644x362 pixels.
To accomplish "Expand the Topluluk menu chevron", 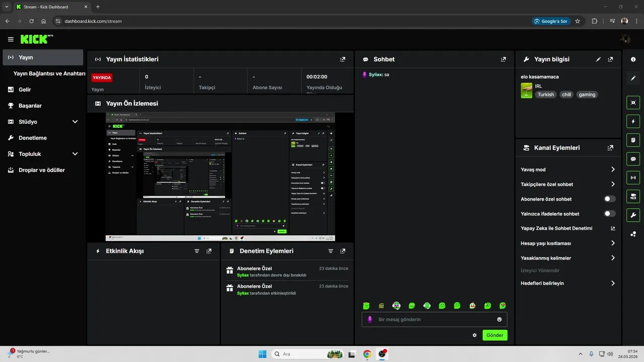I will [x=75, y=154].
